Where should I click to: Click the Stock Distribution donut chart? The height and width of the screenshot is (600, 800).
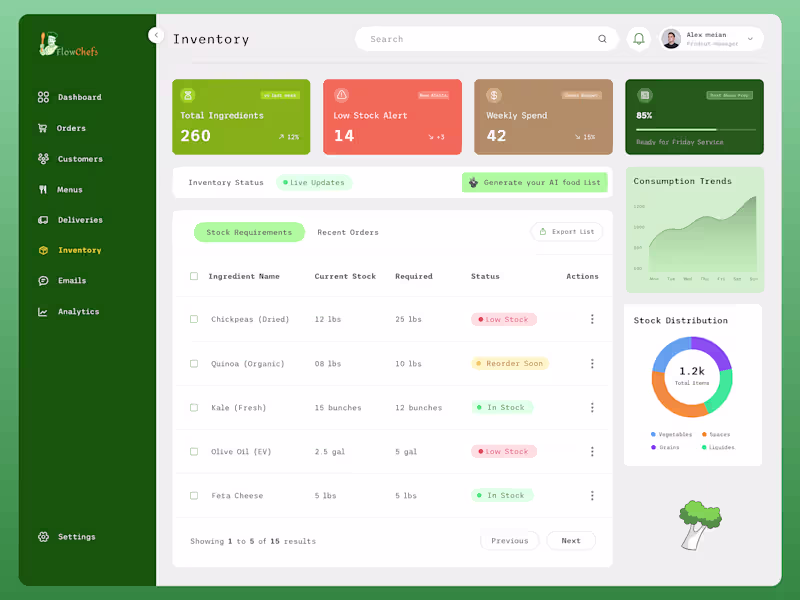pos(692,377)
